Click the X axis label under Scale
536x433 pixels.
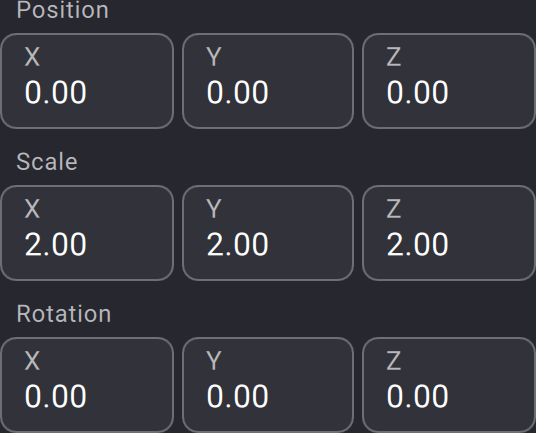pyautogui.click(x=32, y=208)
